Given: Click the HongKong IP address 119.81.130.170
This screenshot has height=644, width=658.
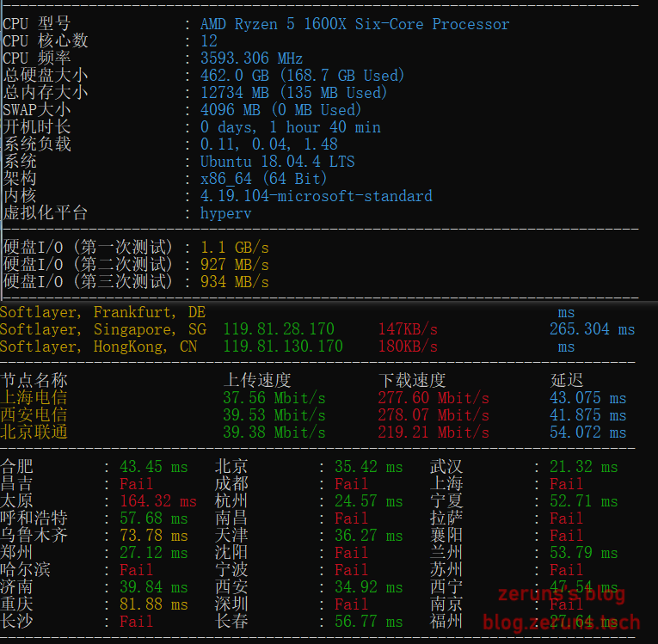Looking at the screenshot, I should (x=282, y=347).
